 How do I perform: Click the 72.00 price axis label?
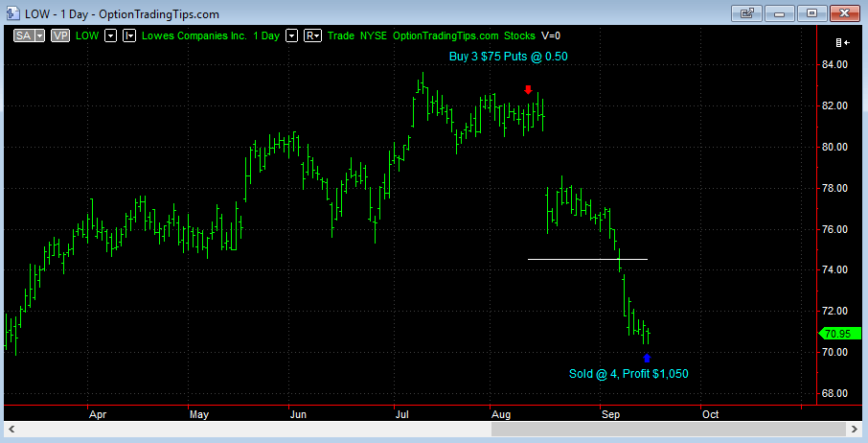coord(834,312)
